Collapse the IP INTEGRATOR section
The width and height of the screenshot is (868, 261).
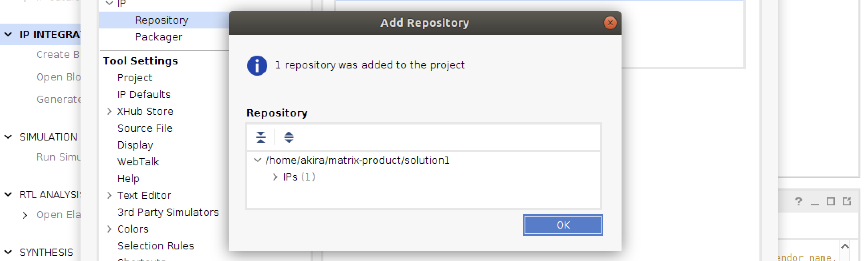tap(8, 34)
